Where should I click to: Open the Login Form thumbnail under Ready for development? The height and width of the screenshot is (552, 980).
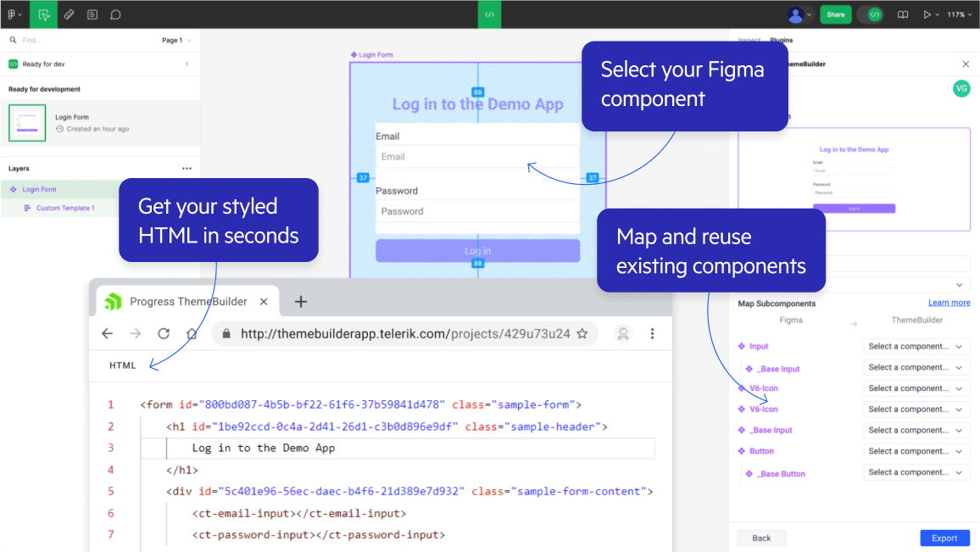pyautogui.click(x=27, y=123)
